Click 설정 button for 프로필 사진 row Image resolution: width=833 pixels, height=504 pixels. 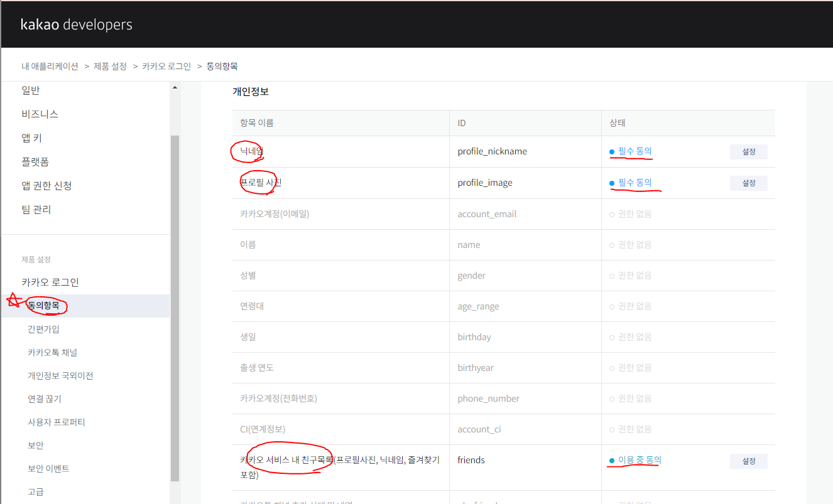point(749,183)
